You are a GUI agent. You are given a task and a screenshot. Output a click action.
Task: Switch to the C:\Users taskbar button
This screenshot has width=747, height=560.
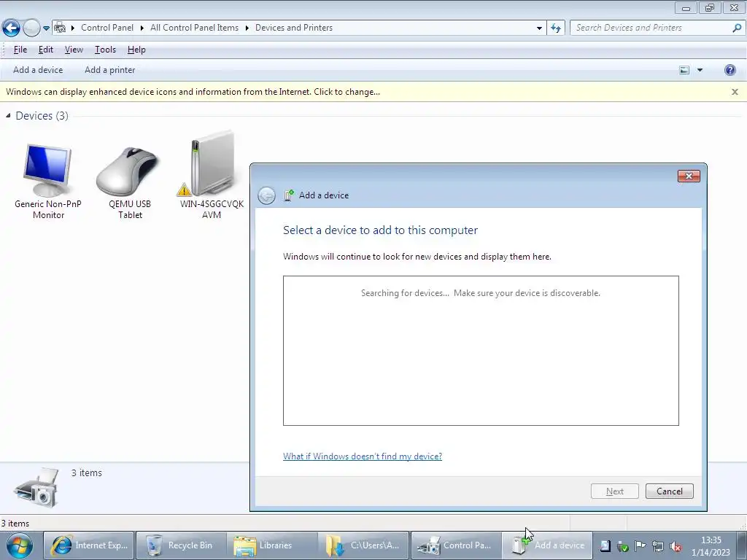(x=363, y=545)
